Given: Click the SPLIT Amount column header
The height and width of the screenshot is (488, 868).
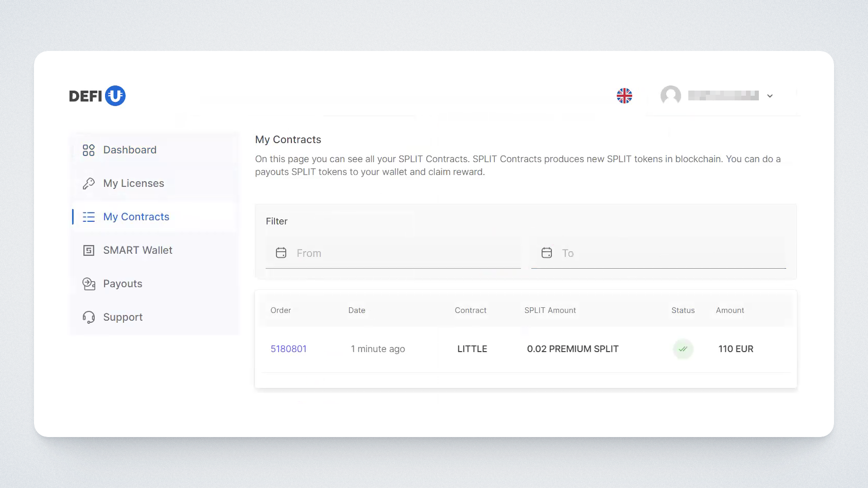Looking at the screenshot, I should [x=550, y=310].
